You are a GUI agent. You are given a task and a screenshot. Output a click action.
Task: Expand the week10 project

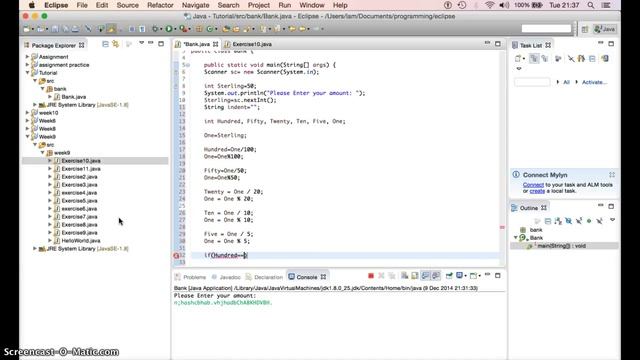(x=27, y=113)
